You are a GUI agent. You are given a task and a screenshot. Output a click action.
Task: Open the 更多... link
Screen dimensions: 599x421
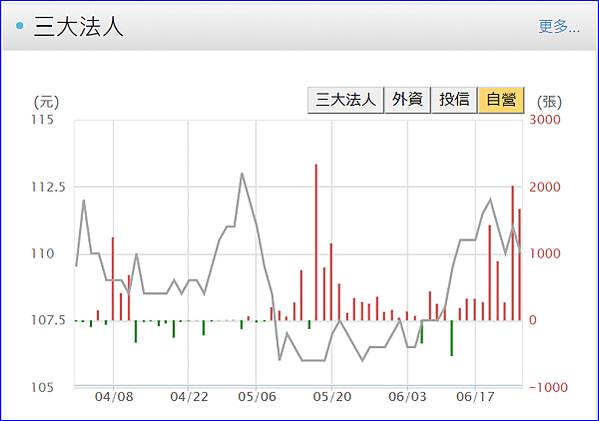tap(559, 26)
